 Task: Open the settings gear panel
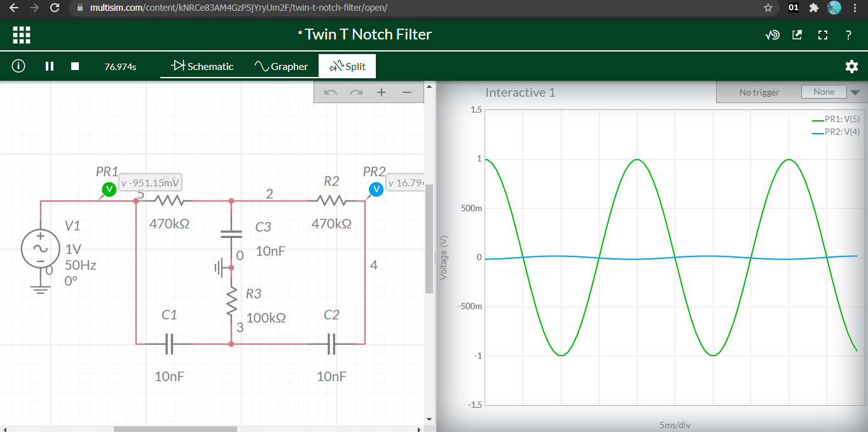(x=851, y=66)
